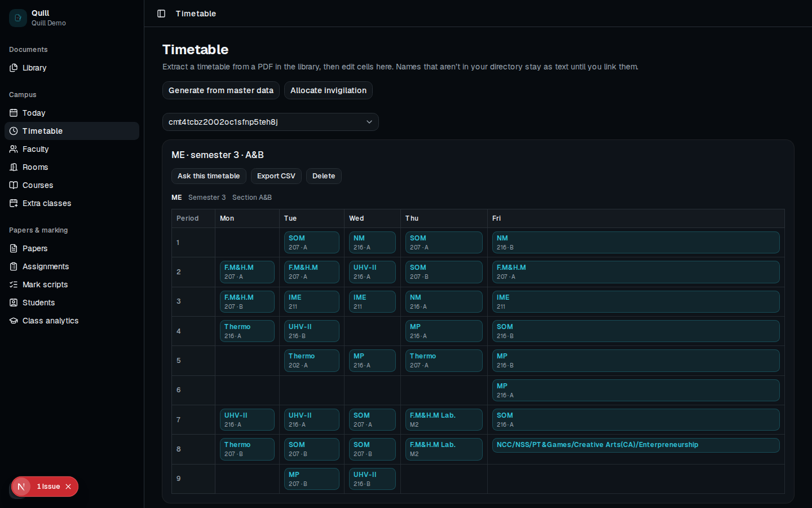Image resolution: width=812 pixels, height=508 pixels.
Task: Click the Today calendar icon
Action: pyautogui.click(x=14, y=113)
